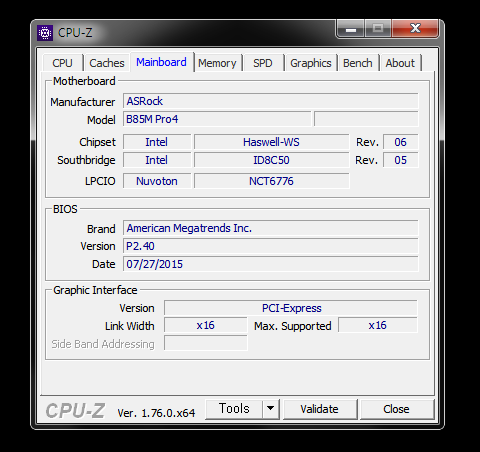This screenshot has height=452, width=480.
Task: Click the empty field beside Model
Action: coord(366,119)
